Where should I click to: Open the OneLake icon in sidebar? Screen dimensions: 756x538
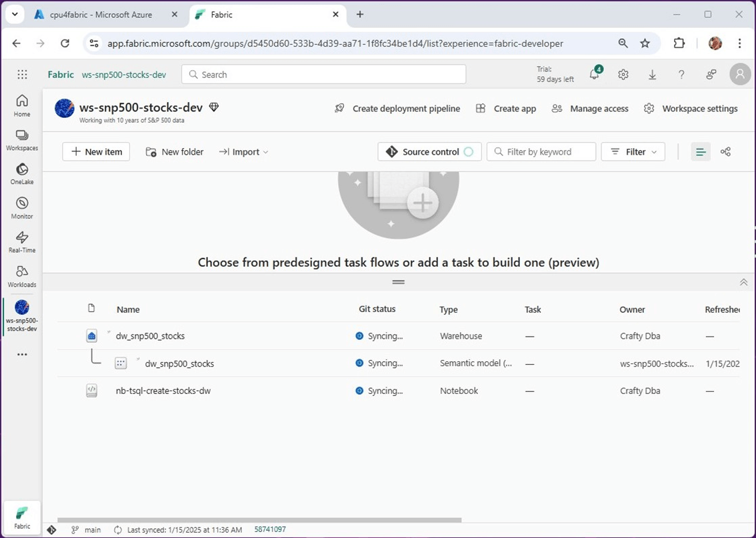(22, 172)
